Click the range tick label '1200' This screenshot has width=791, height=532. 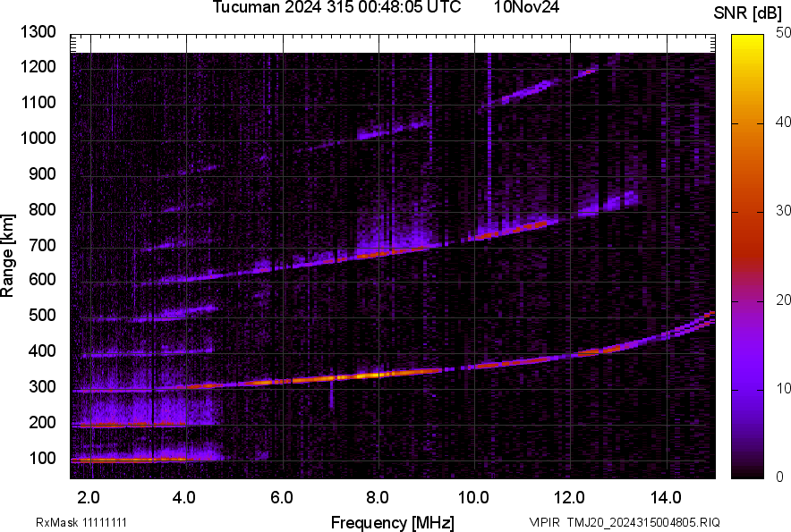coord(38,66)
